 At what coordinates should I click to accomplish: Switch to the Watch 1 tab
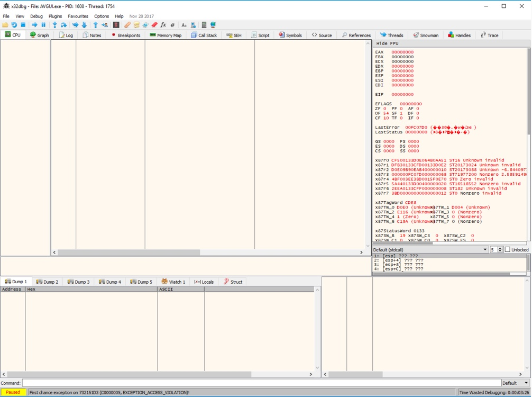(175, 282)
